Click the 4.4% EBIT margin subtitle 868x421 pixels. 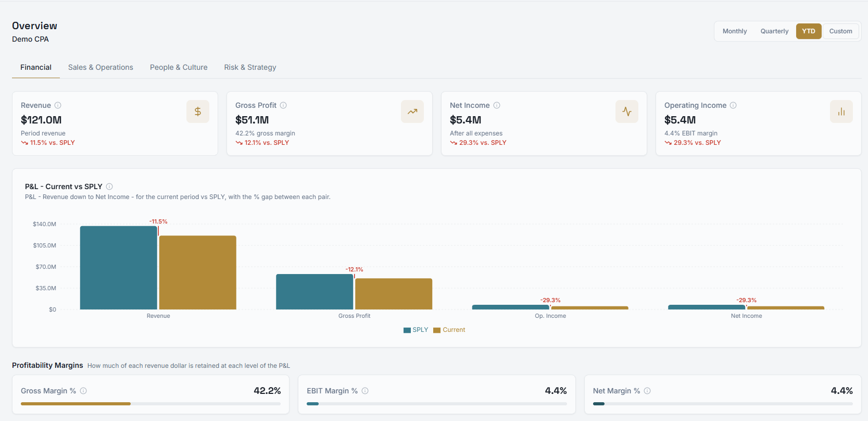pos(691,133)
